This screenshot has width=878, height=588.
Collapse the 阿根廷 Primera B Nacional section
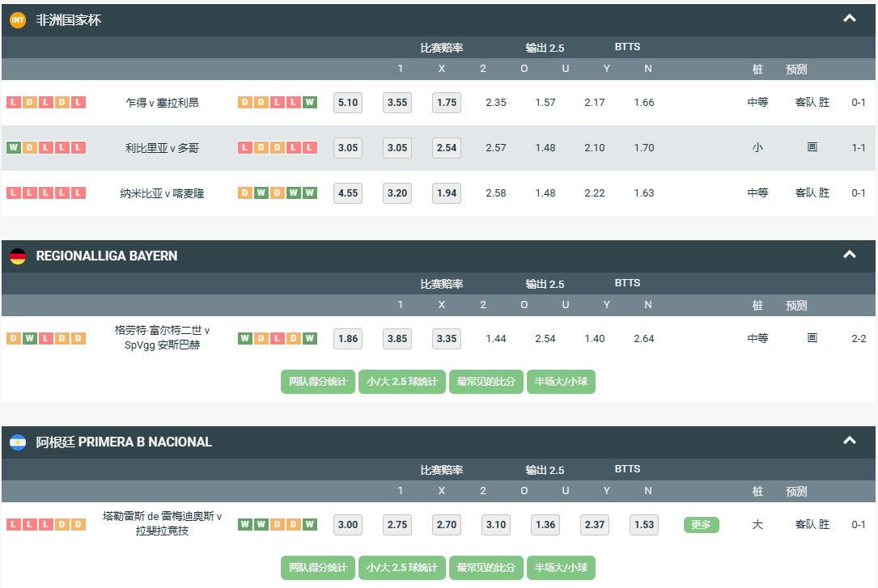[849, 441]
